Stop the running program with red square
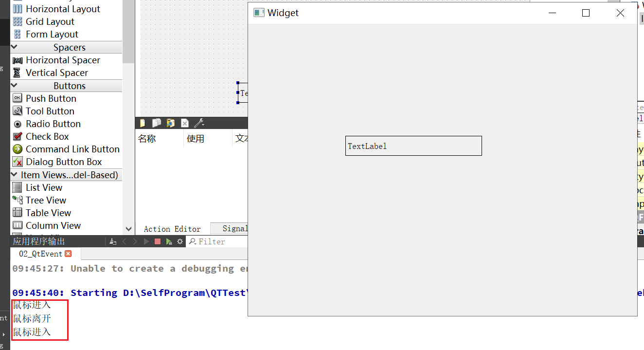The height and width of the screenshot is (350, 644). [157, 241]
